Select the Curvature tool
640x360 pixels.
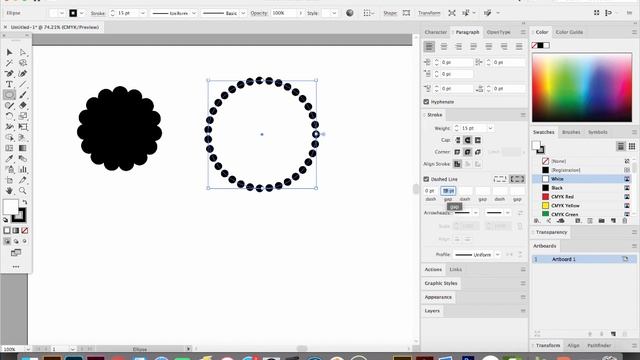tap(23, 73)
